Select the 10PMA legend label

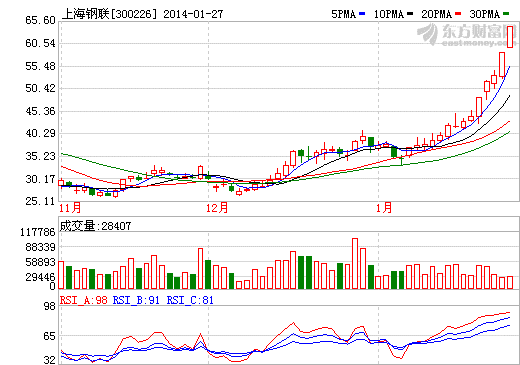[389, 14]
